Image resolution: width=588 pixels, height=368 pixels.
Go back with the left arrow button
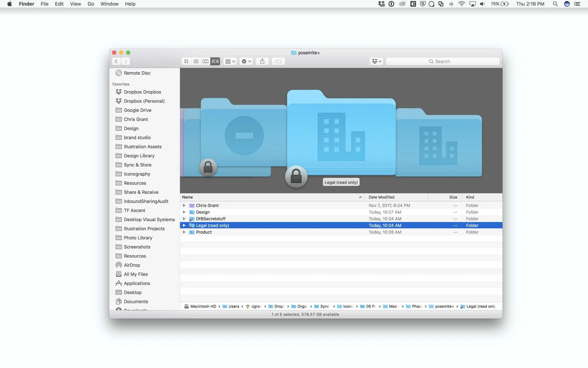[116, 61]
